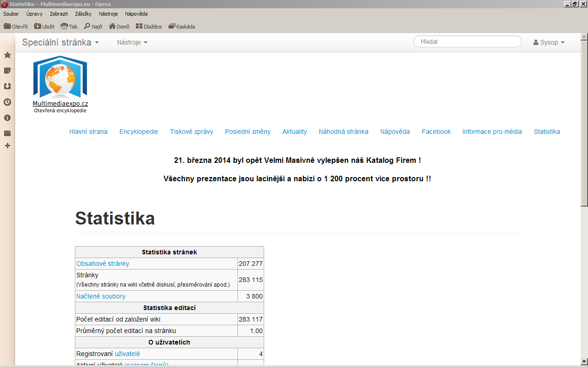588x368 pixels.
Task: Open the Bookmarks star panel in sidebar
Action: pyautogui.click(x=7, y=55)
